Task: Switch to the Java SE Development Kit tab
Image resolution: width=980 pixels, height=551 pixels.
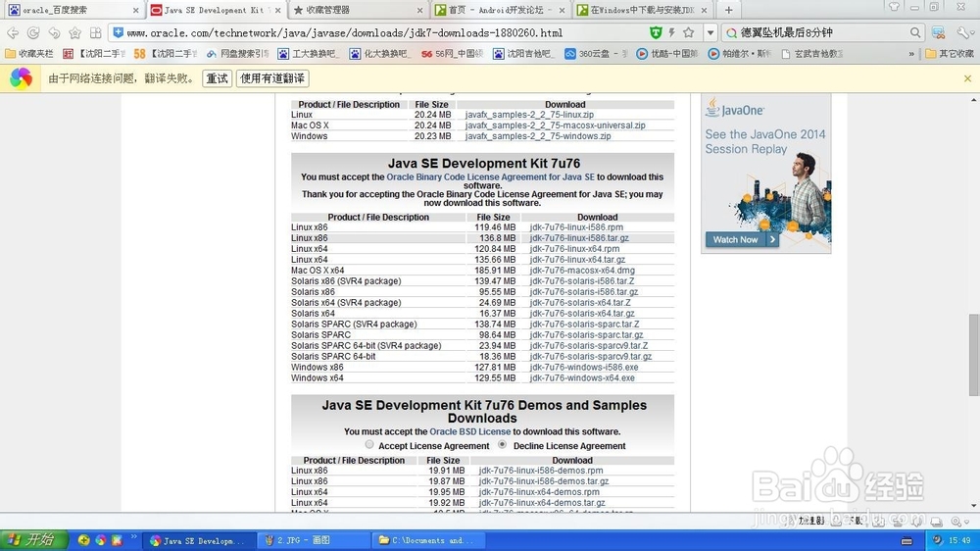Action: tap(217, 10)
